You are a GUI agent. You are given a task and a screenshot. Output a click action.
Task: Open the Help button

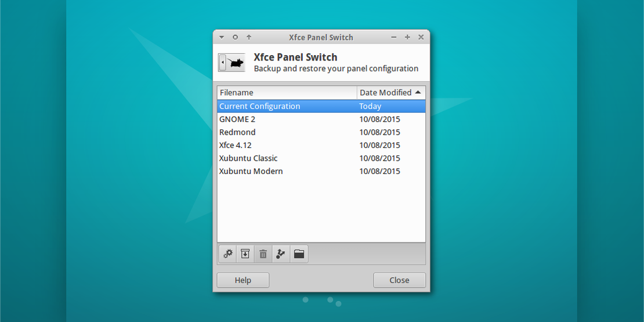pyautogui.click(x=243, y=280)
